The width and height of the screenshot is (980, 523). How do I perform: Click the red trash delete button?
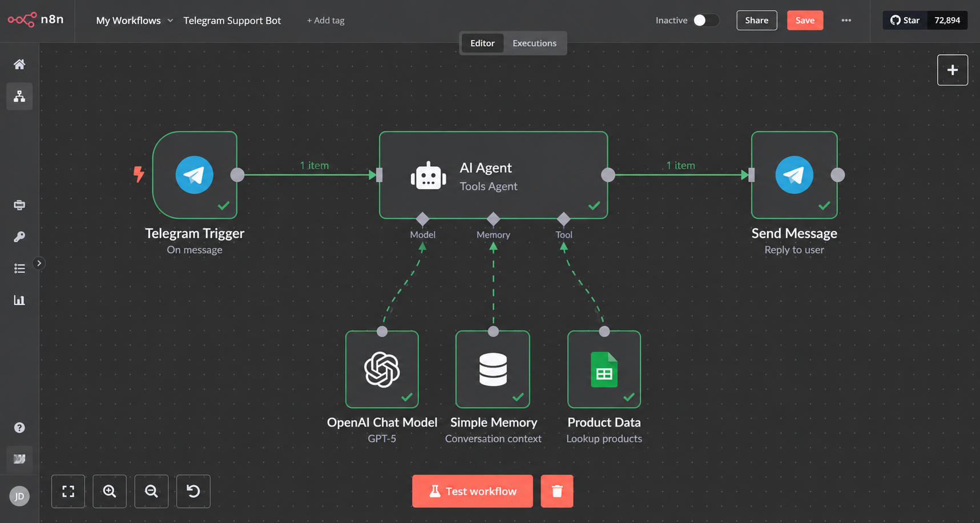tap(557, 491)
